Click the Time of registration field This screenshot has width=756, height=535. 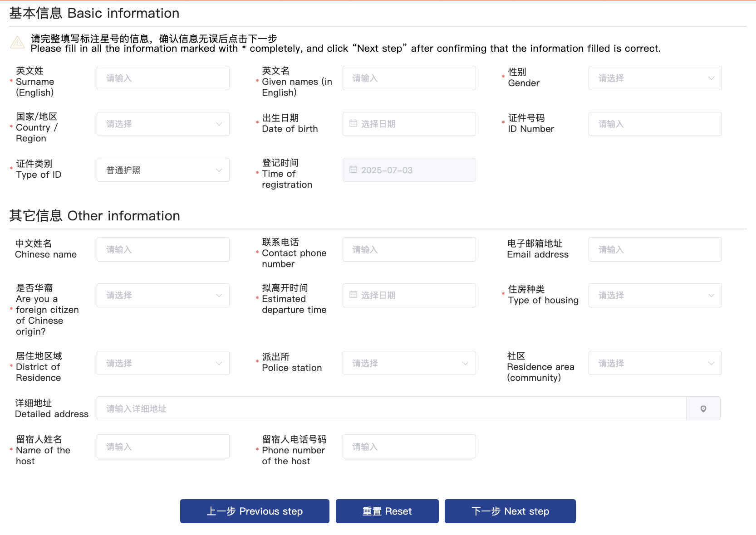point(409,170)
